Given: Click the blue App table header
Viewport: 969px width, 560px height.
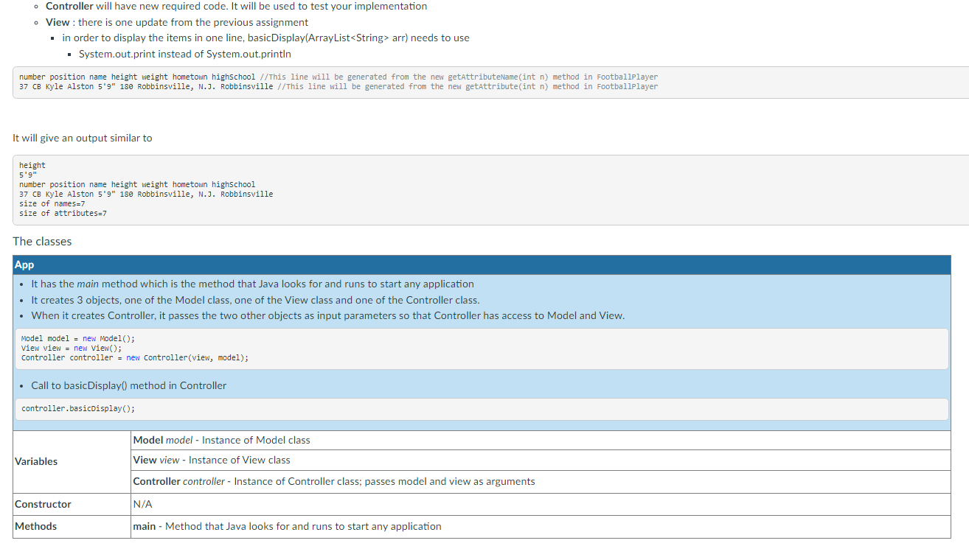Looking at the screenshot, I should [482, 265].
